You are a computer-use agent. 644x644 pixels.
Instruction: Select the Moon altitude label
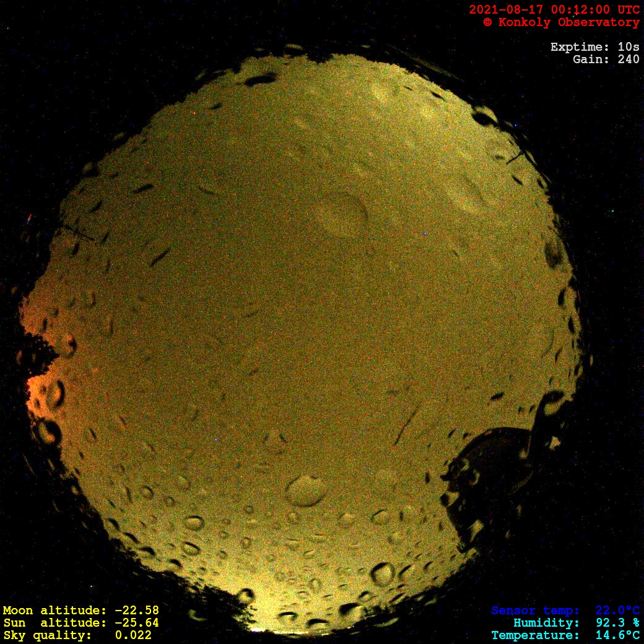pos(54,611)
